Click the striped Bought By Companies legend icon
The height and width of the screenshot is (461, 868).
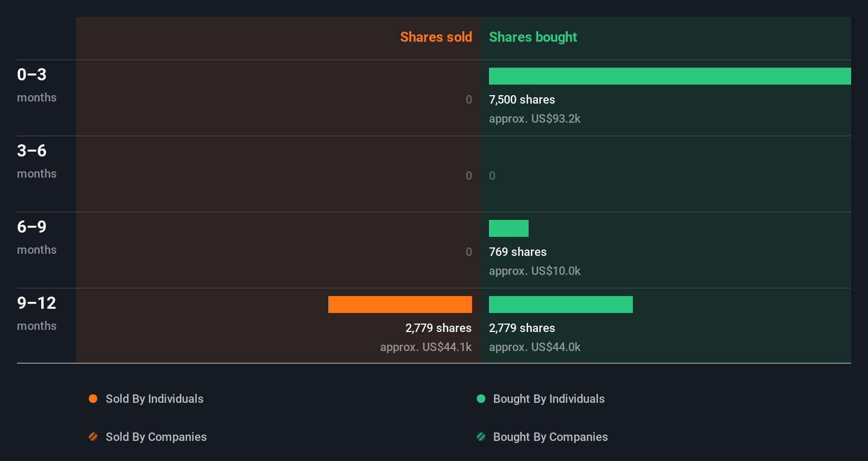pyautogui.click(x=481, y=437)
